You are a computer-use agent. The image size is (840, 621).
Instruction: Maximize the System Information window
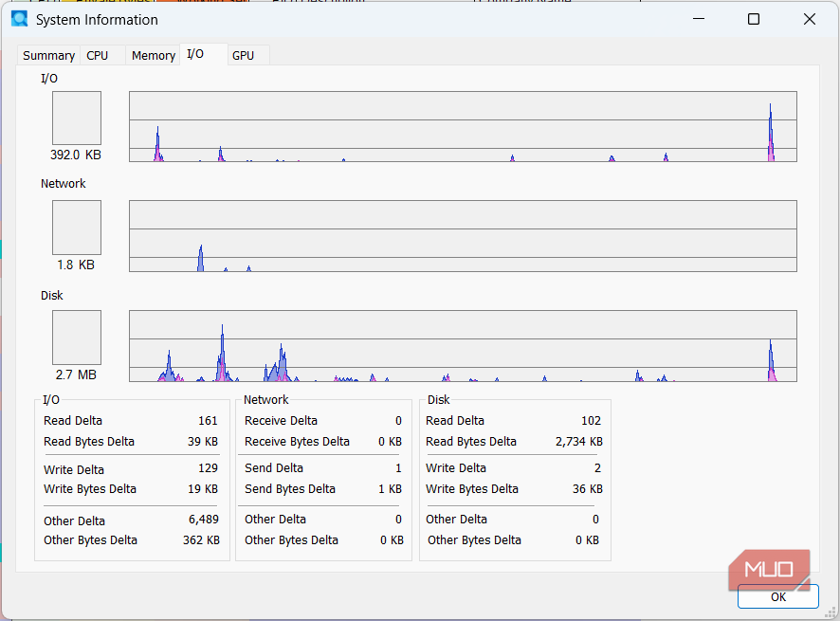pyautogui.click(x=753, y=19)
